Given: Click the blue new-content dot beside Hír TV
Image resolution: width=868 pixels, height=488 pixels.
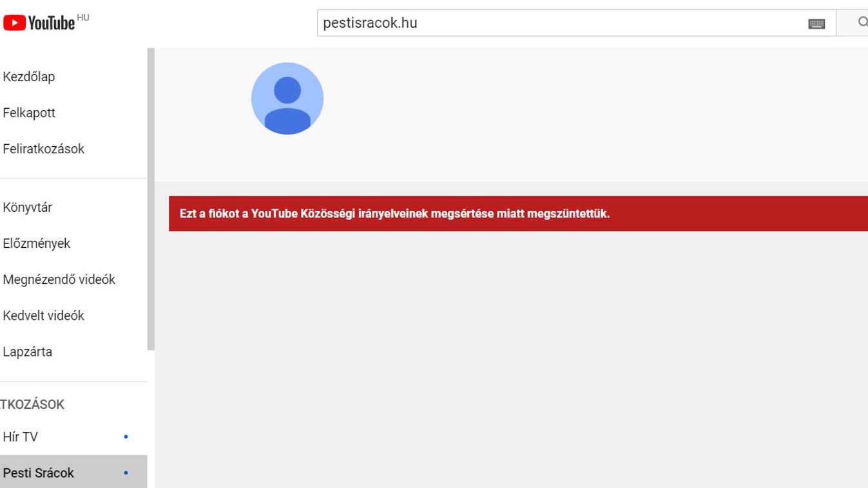Looking at the screenshot, I should (x=126, y=437).
